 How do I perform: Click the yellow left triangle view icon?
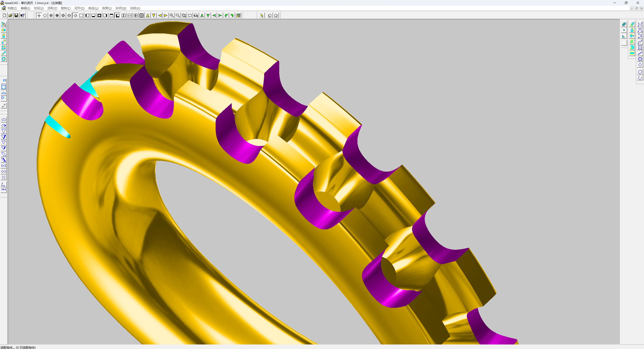click(160, 15)
